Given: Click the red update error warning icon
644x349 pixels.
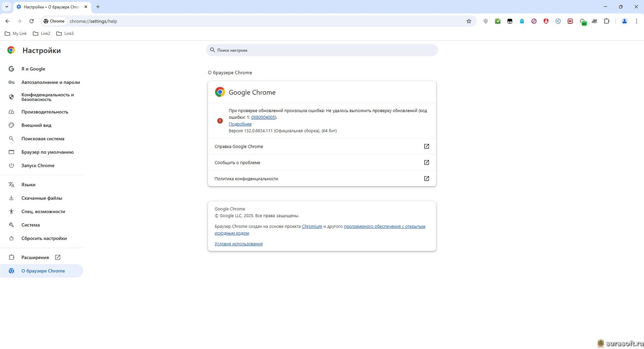Looking at the screenshot, I should pos(220,121).
